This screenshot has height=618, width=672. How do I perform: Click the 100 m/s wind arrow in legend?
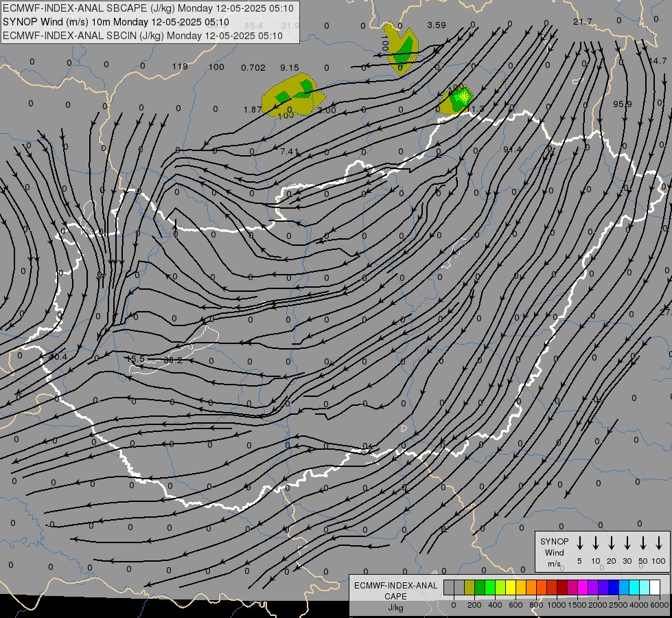pyautogui.click(x=659, y=543)
